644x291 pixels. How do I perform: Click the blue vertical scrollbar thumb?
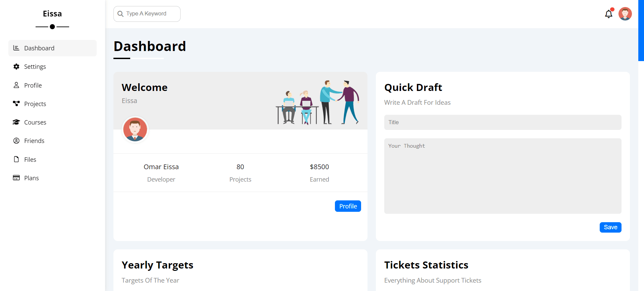[x=641, y=30]
